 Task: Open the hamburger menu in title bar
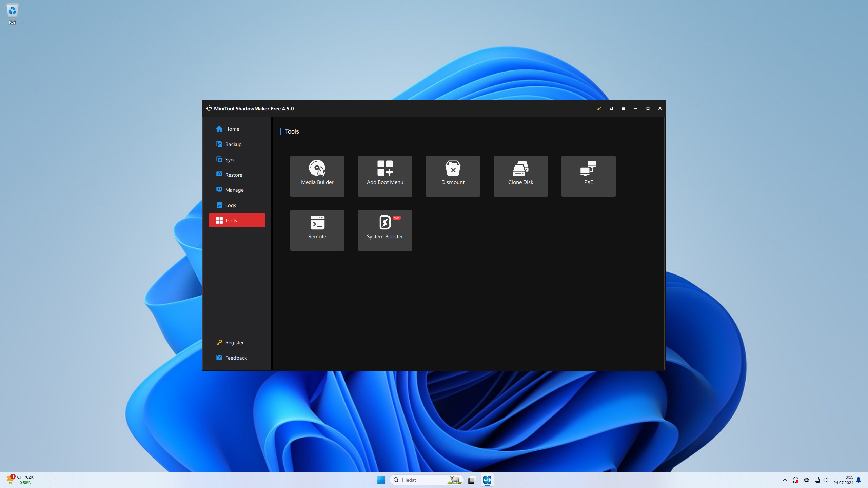point(624,108)
